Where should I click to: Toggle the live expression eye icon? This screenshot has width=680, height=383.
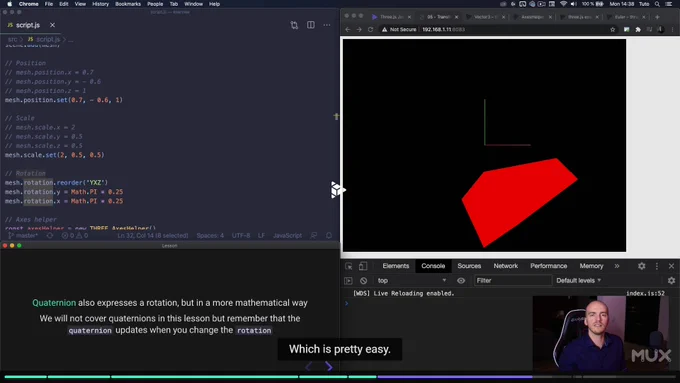[461, 281]
